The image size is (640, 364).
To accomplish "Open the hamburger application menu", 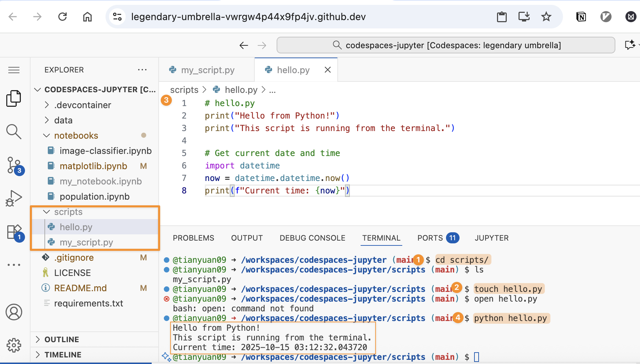I will [14, 70].
